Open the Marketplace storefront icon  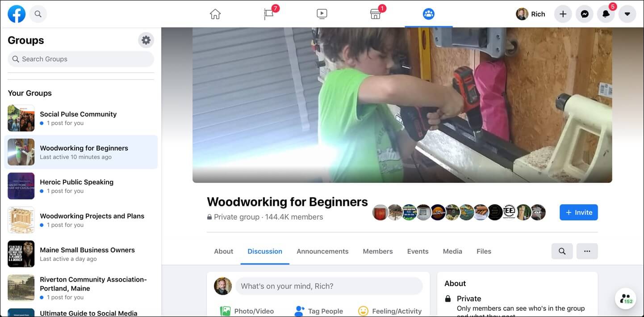pyautogui.click(x=375, y=14)
